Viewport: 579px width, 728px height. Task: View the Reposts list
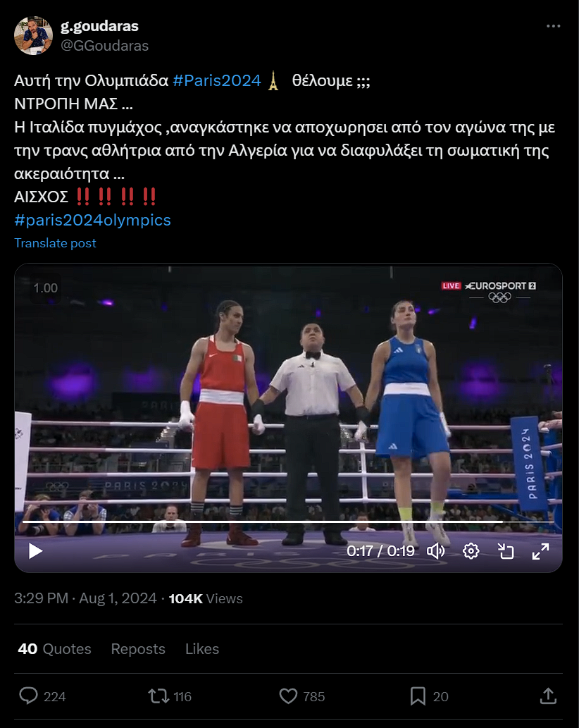(138, 648)
